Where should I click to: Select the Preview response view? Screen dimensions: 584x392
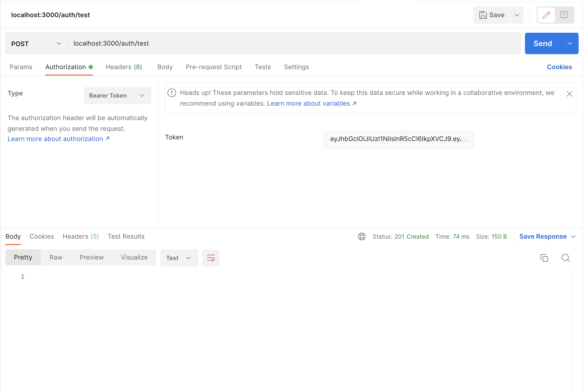click(92, 257)
